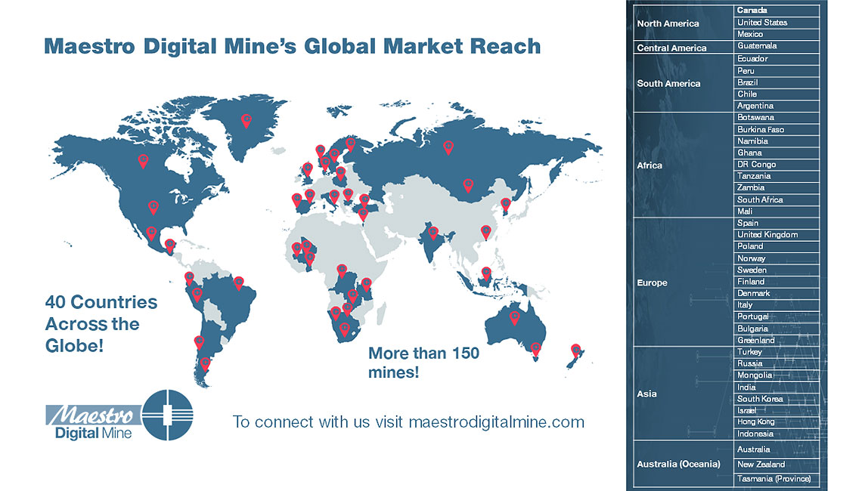Click the map pin on Peru
This screenshot has width=868, height=491.
pyautogui.click(x=197, y=295)
